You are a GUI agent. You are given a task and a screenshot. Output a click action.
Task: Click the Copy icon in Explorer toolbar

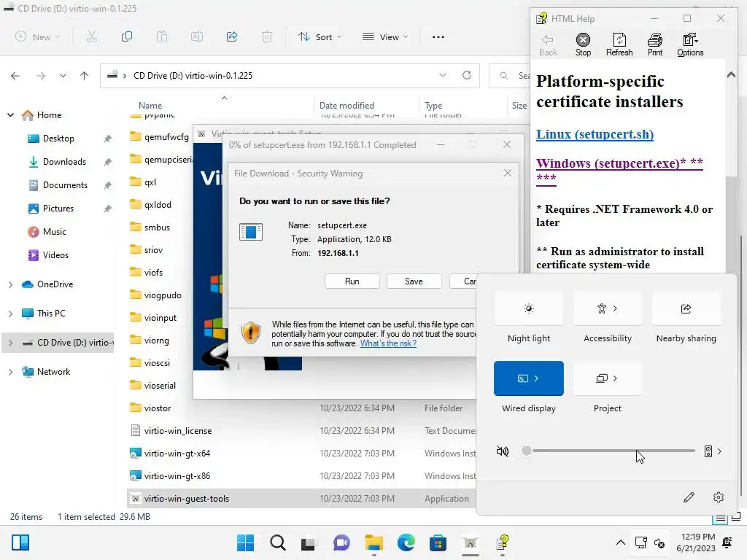127,36
